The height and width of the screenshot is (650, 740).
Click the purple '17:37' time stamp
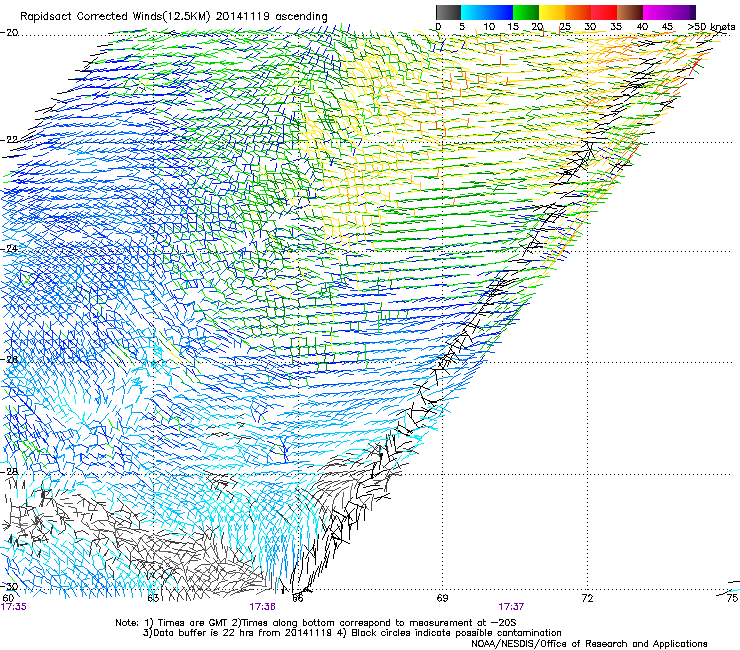pos(511,607)
